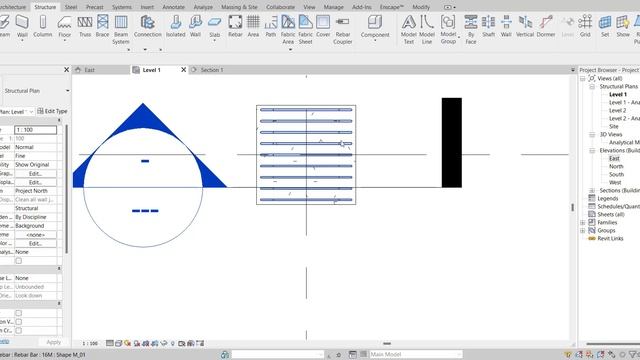Activate the Truss tool

pos(85,27)
